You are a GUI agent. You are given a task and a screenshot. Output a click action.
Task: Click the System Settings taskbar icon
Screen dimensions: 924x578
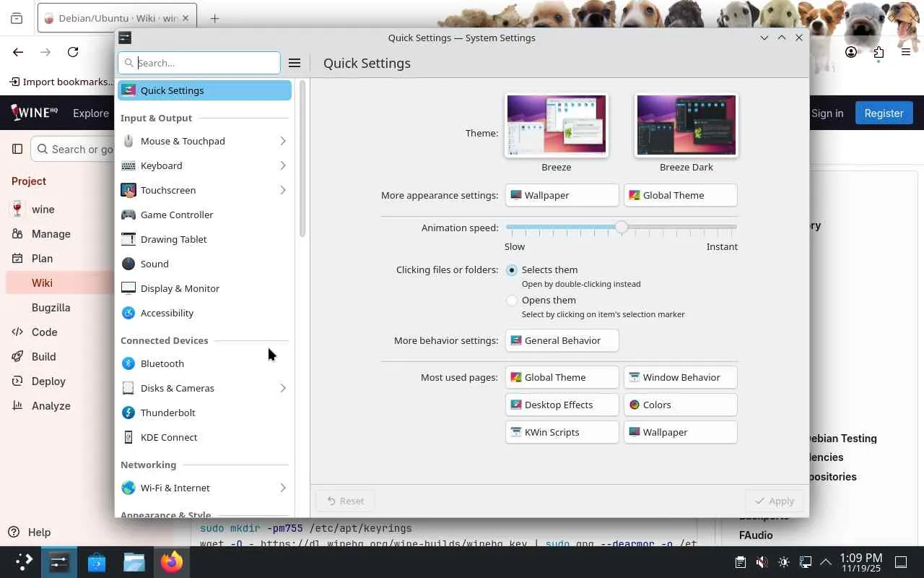coord(59,561)
